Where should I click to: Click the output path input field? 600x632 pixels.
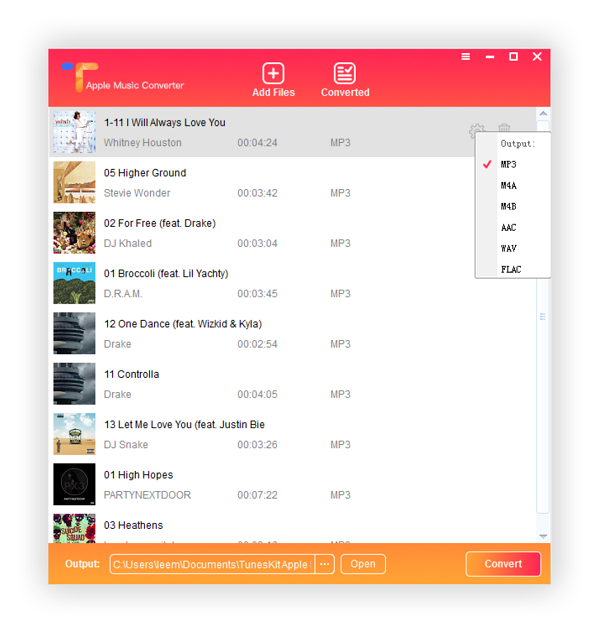pos(212,564)
